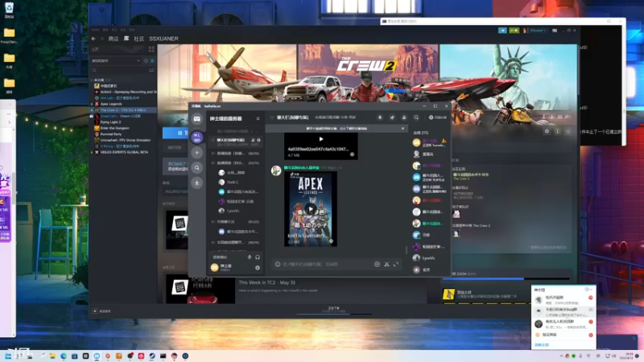Open the Steam store tab
The width and height of the screenshot is (644, 362).
[114, 39]
